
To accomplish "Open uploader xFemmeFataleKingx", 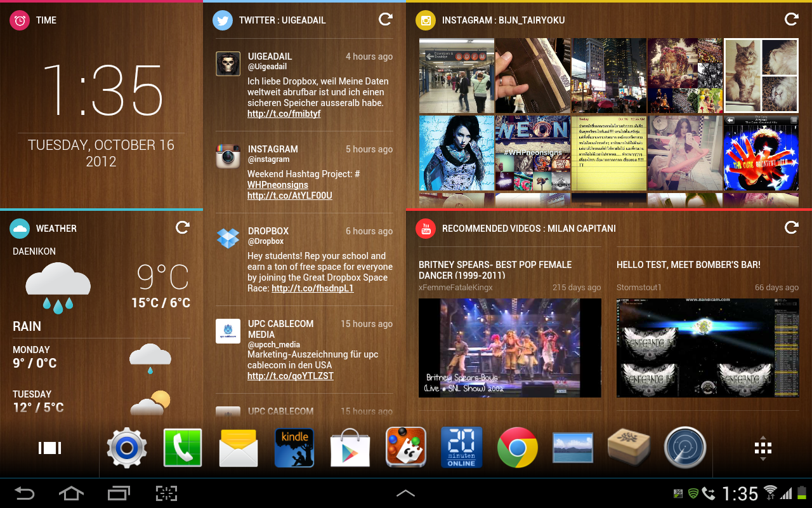I will click(x=455, y=288).
